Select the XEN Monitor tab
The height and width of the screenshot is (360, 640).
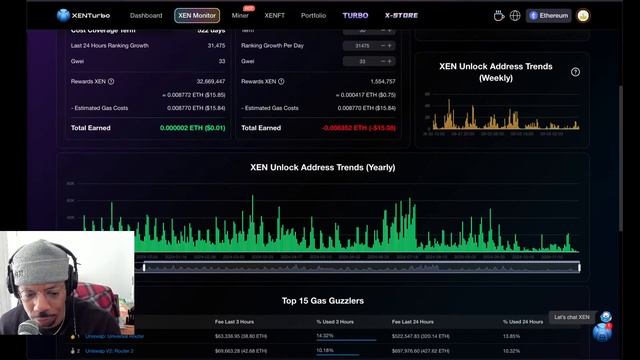[197, 16]
